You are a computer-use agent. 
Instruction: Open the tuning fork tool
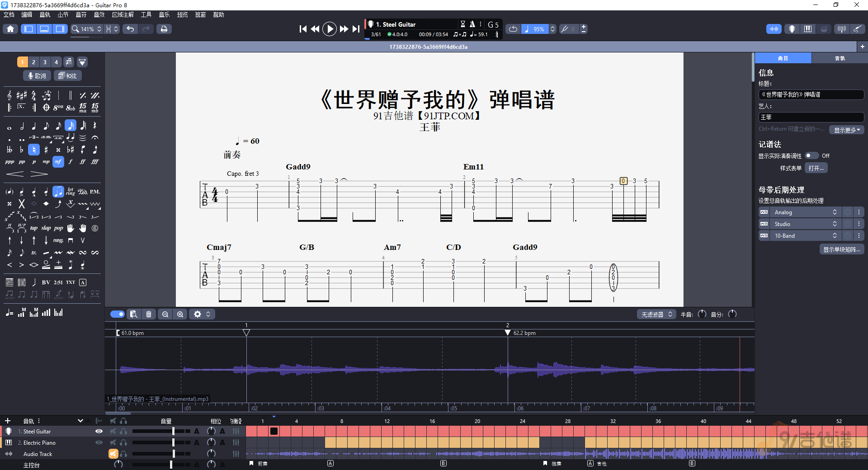click(565, 29)
